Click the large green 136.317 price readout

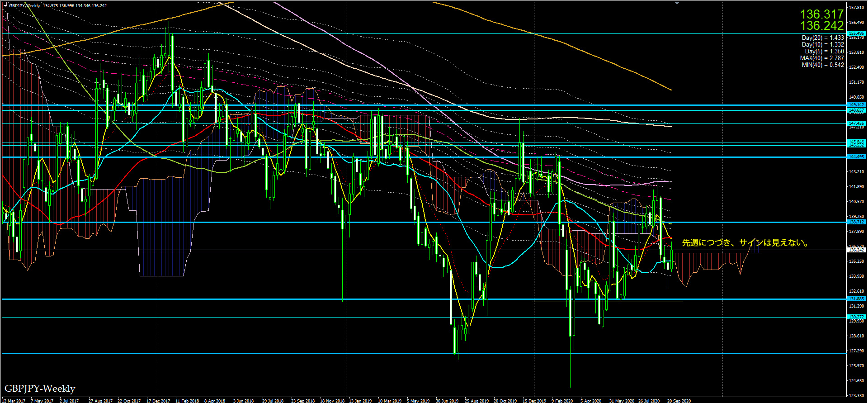click(x=822, y=14)
